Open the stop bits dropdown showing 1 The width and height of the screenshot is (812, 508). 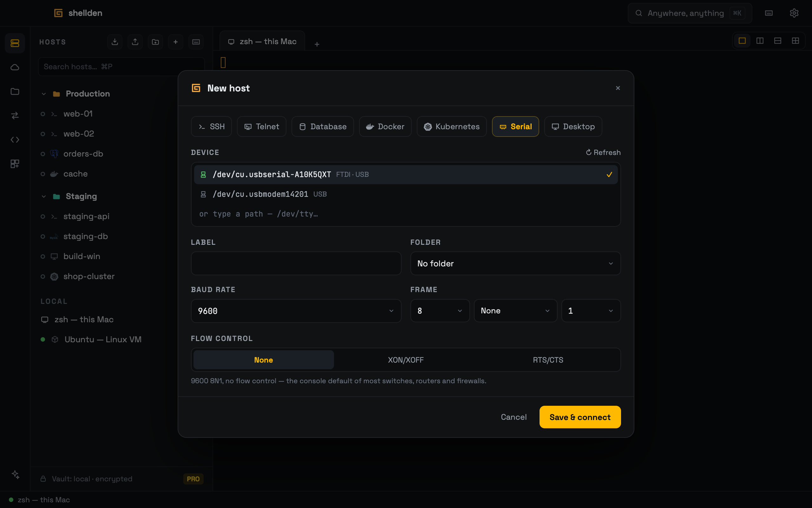click(x=591, y=311)
